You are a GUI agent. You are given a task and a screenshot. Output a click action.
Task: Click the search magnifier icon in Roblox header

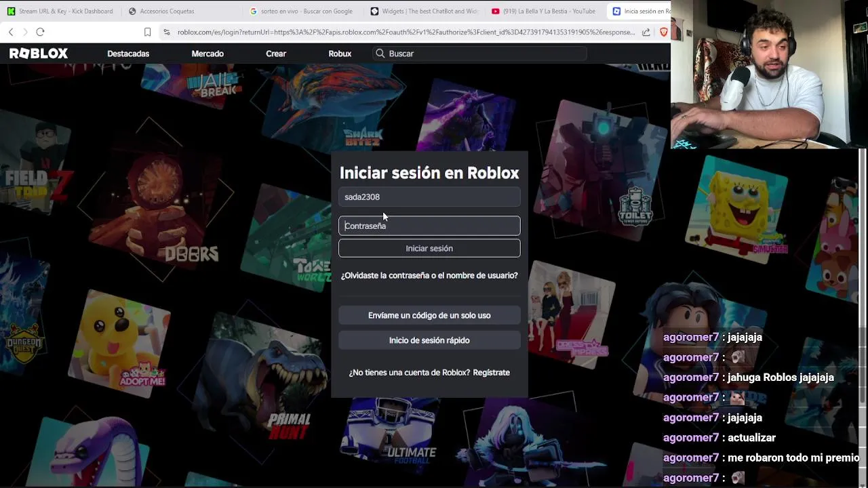coord(380,54)
